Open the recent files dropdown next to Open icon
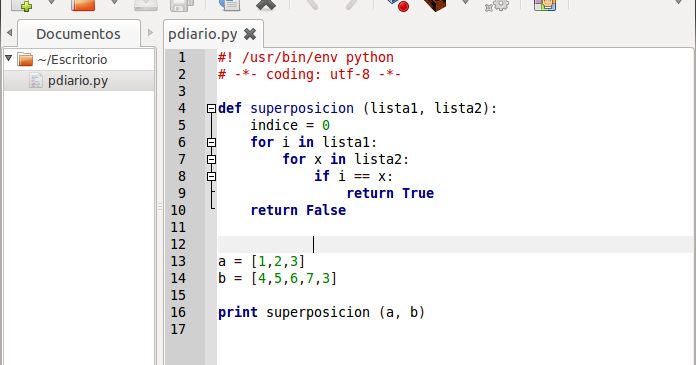This screenshot has width=696, height=365. click(x=115, y=3)
